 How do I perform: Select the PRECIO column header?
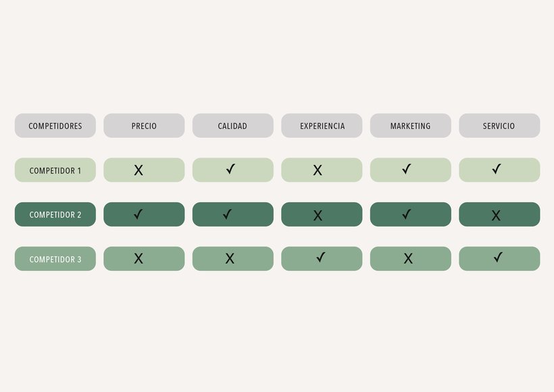144,126
